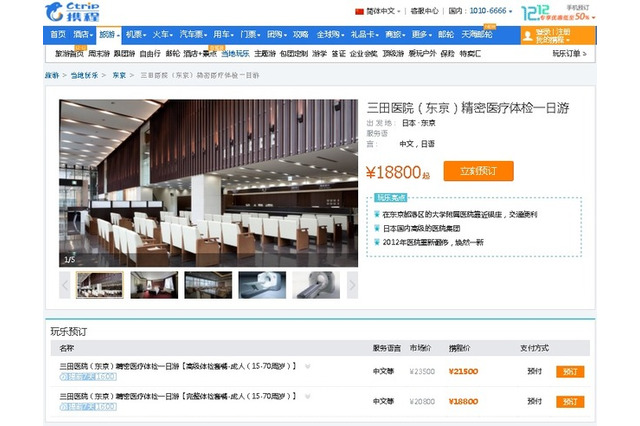The width and height of the screenshot is (640, 426).
Task: Click the main hospital lobby photo
Action: 209,183
